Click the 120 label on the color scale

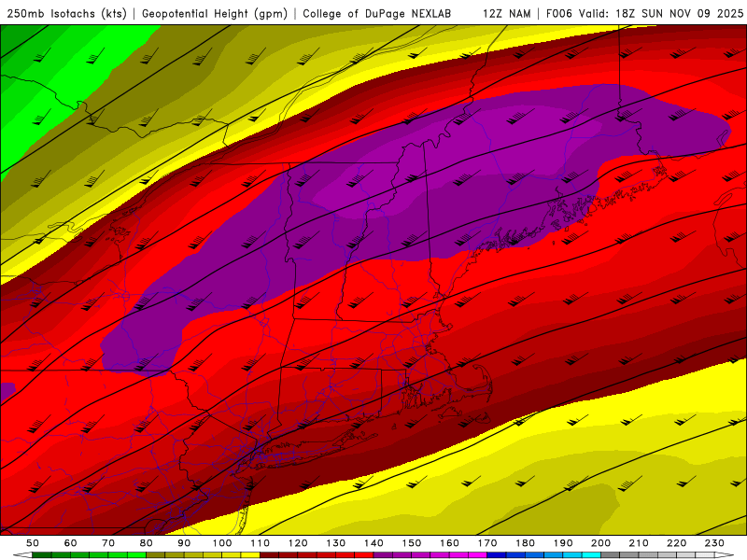coord(298,543)
